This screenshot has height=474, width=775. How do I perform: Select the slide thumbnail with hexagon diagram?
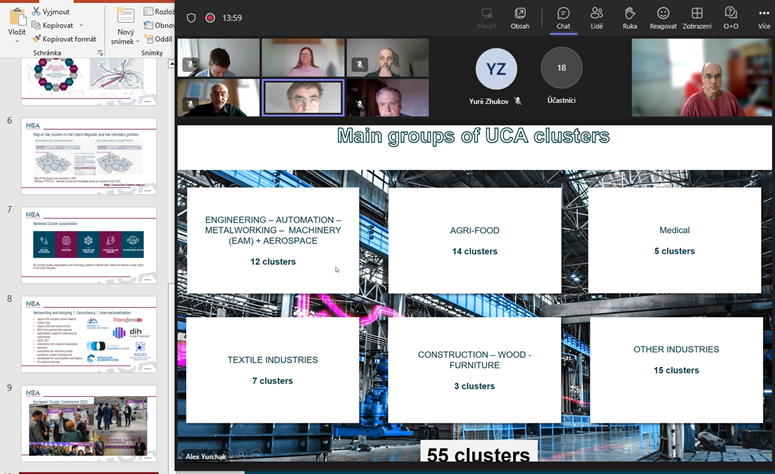coord(88,81)
